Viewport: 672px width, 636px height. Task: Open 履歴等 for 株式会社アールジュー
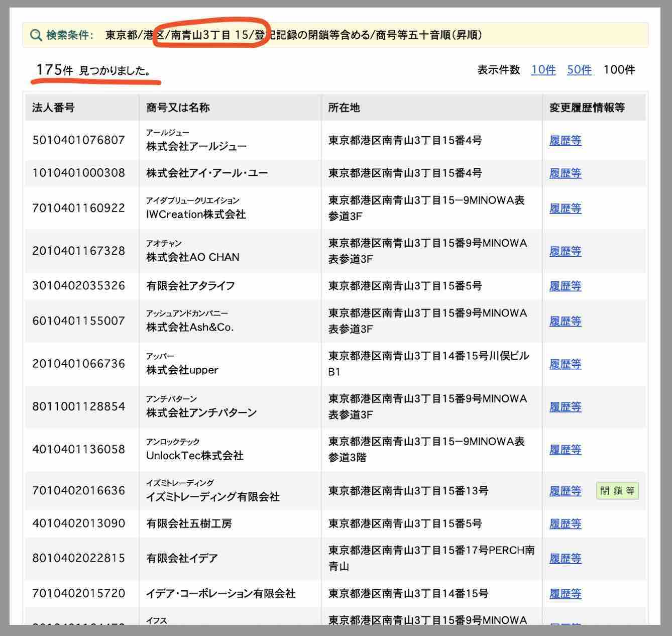pos(565,141)
